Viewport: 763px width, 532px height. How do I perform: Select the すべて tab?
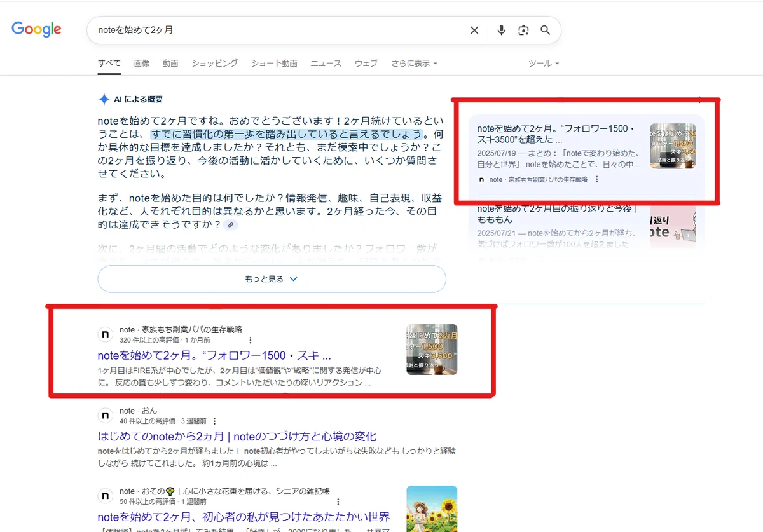pyautogui.click(x=109, y=63)
